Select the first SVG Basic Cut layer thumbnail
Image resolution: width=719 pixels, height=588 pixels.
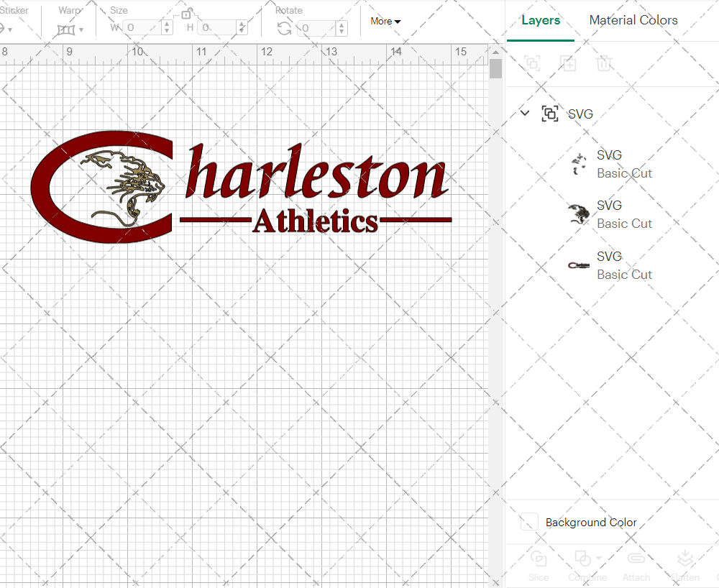point(579,165)
